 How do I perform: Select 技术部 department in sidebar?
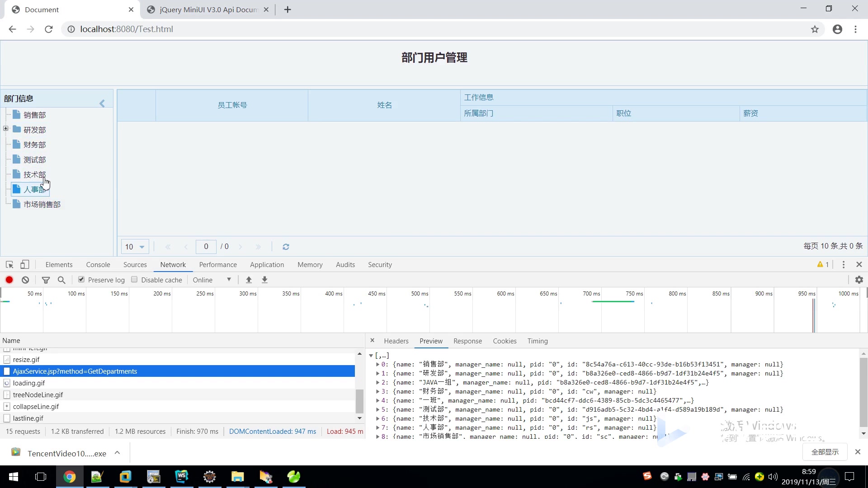pos(34,174)
